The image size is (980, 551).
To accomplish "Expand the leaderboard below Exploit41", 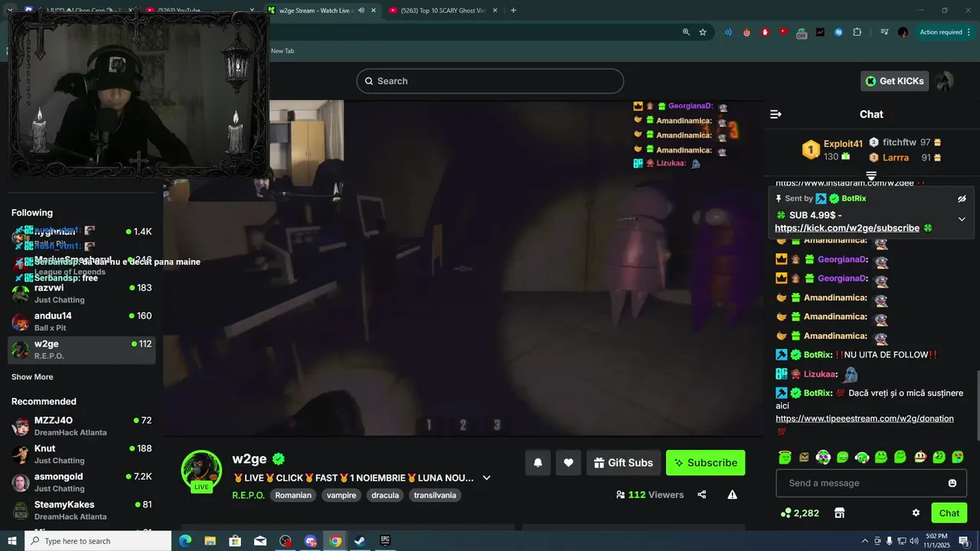I will pyautogui.click(x=871, y=176).
